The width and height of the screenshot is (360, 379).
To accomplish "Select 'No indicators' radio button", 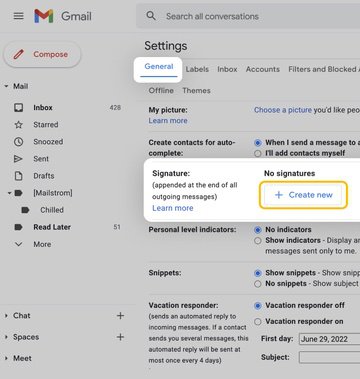I will pyautogui.click(x=258, y=230).
